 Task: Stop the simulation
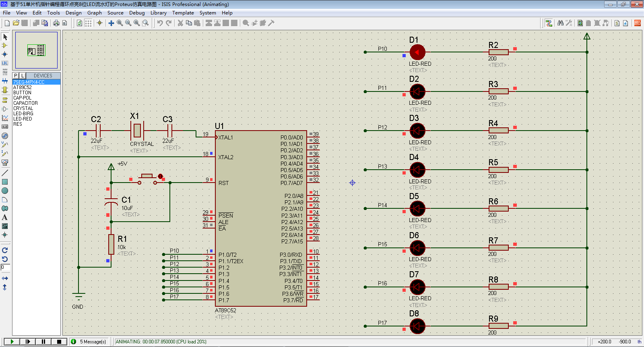pos(59,342)
